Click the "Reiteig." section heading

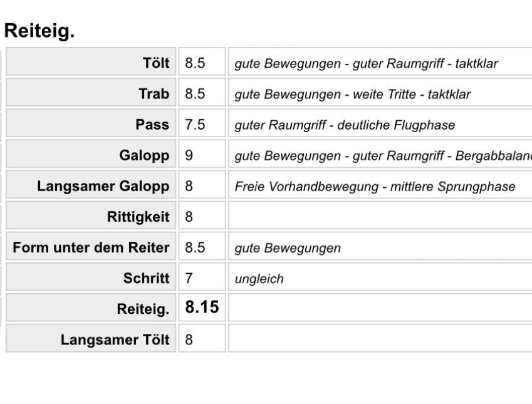point(39,31)
